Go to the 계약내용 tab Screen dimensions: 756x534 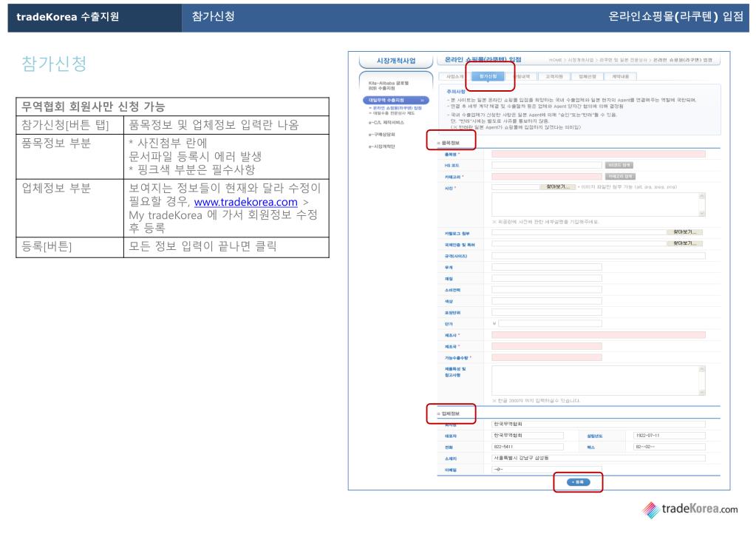pos(621,76)
